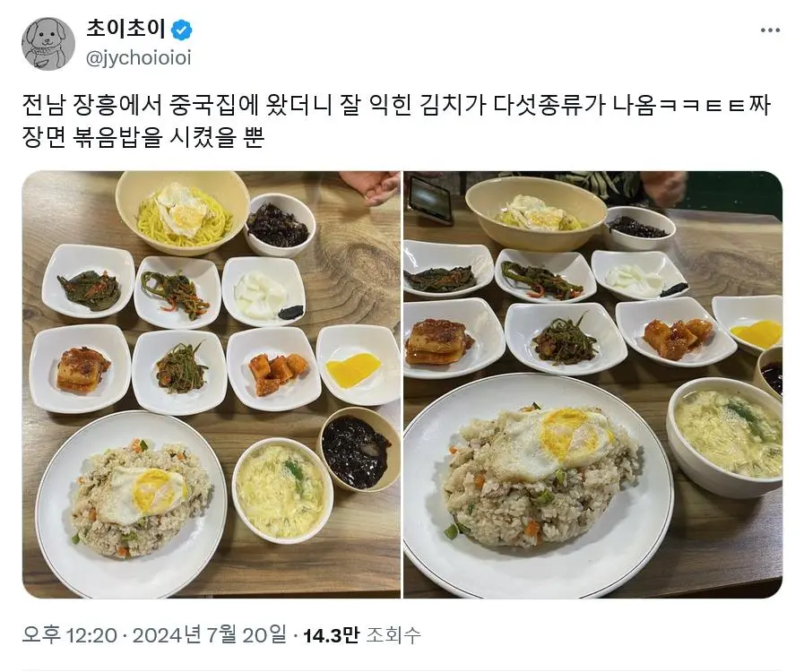Open profile via 초이초이 display name
The height and width of the screenshot is (672, 804).
[x=125, y=30]
